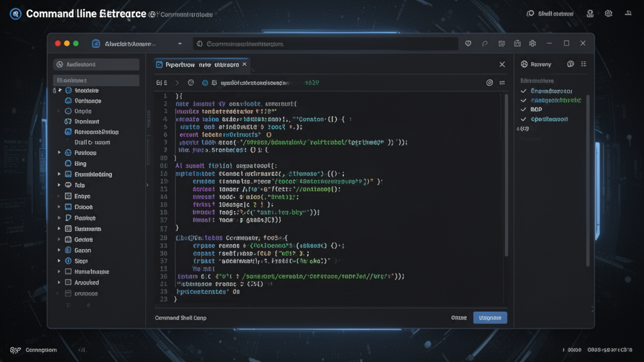Click the blue button at the bottom right
This screenshot has width=644, height=362.
(x=490, y=317)
